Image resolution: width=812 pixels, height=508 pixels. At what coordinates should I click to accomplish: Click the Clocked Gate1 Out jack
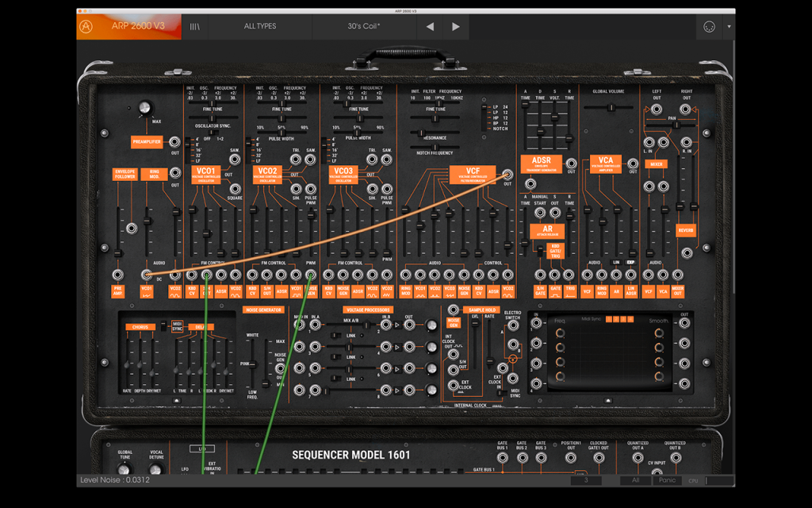(599, 458)
